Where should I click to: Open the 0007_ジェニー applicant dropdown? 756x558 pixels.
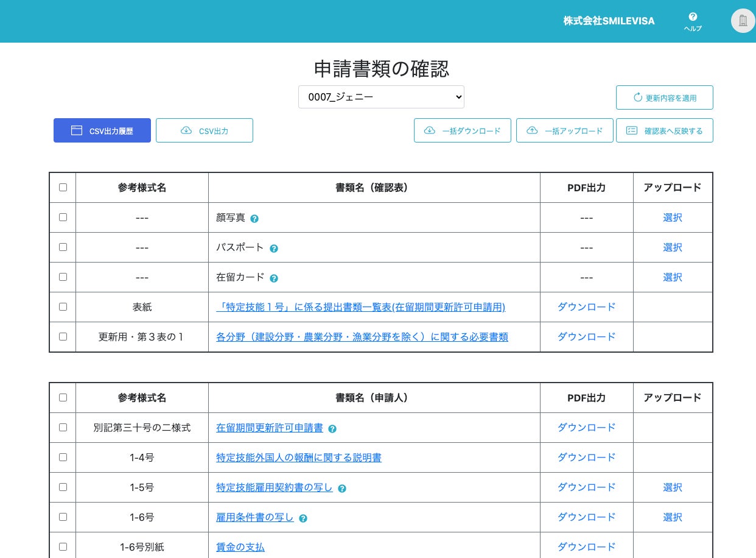(381, 97)
